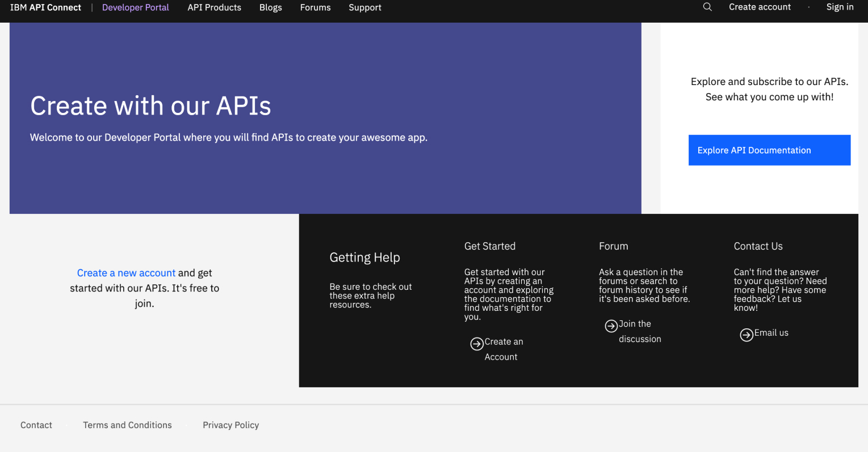
Task: Click Join the discussion under Forum
Action: pyautogui.click(x=640, y=332)
